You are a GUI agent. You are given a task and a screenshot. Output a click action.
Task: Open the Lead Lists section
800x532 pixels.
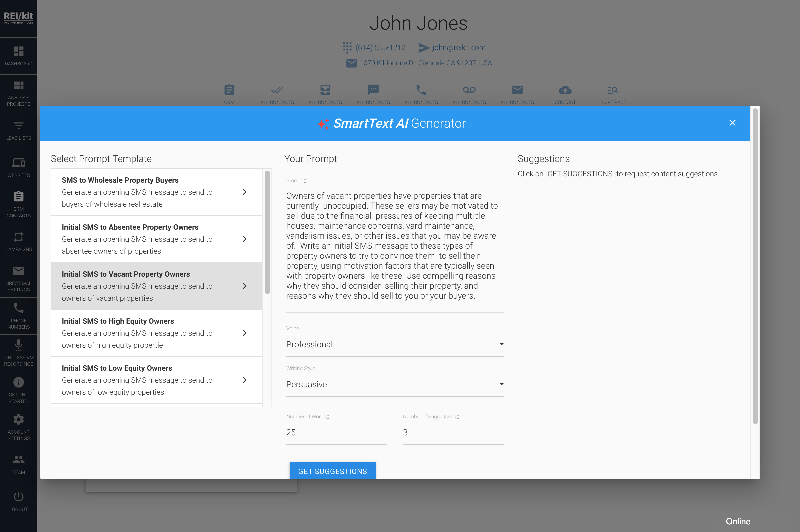coord(18,130)
